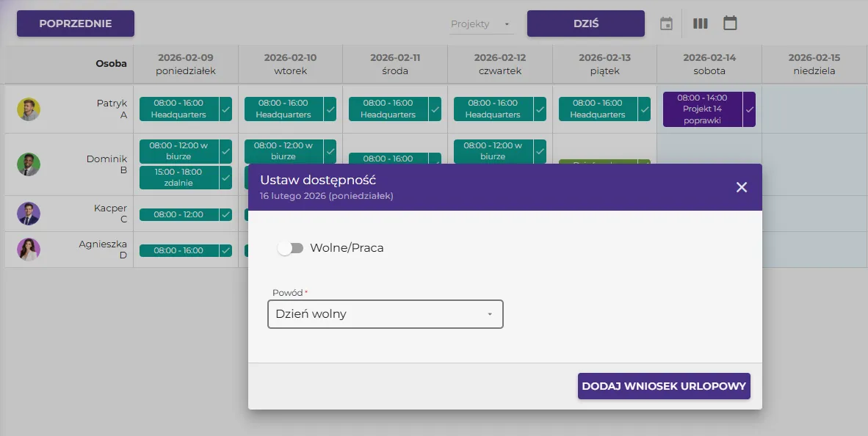Click the Osoba column header
This screenshot has height=436, width=868.
(111, 64)
